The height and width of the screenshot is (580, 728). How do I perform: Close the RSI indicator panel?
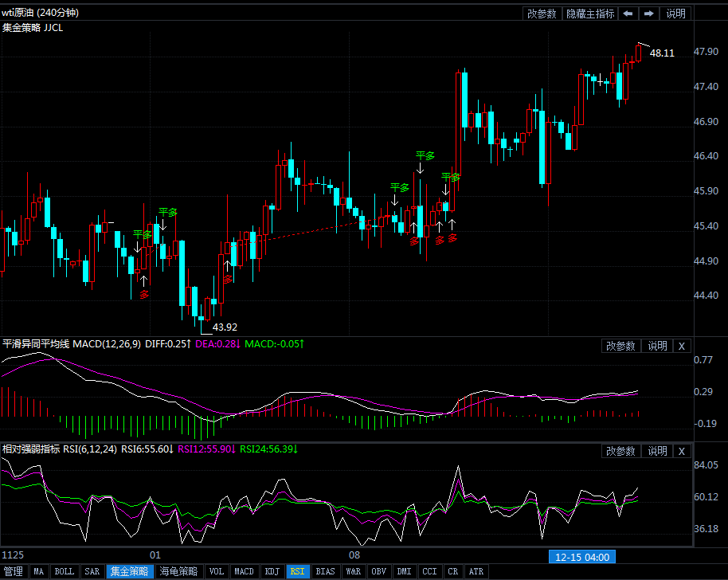click(681, 451)
